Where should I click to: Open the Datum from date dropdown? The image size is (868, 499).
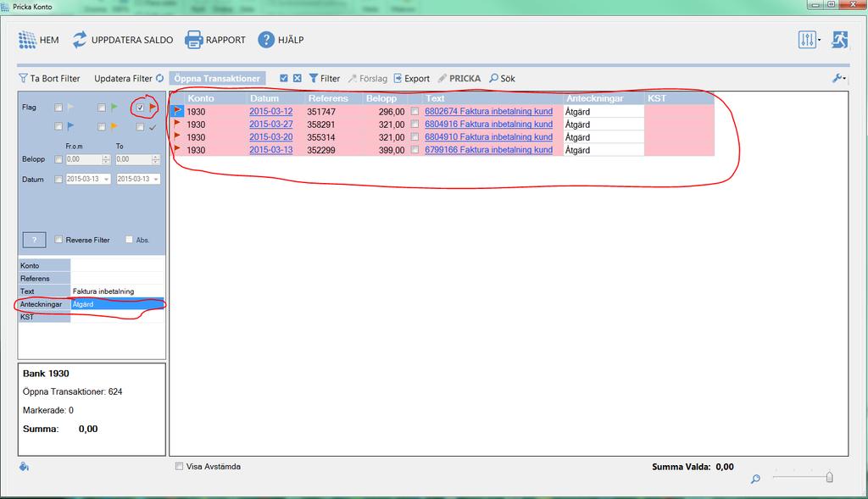click(x=106, y=180)
